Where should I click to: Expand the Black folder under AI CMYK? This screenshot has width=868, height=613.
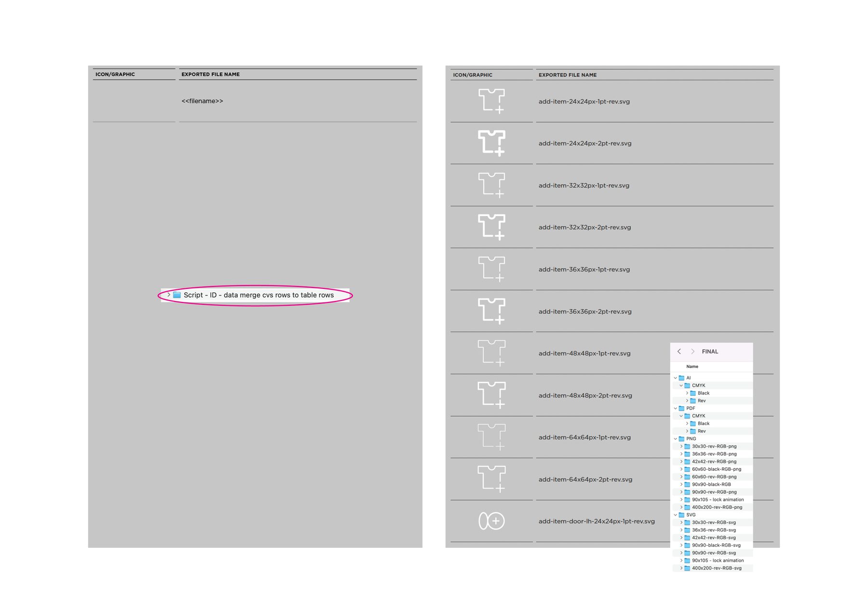pyautogui.click(x=687, y=393)
